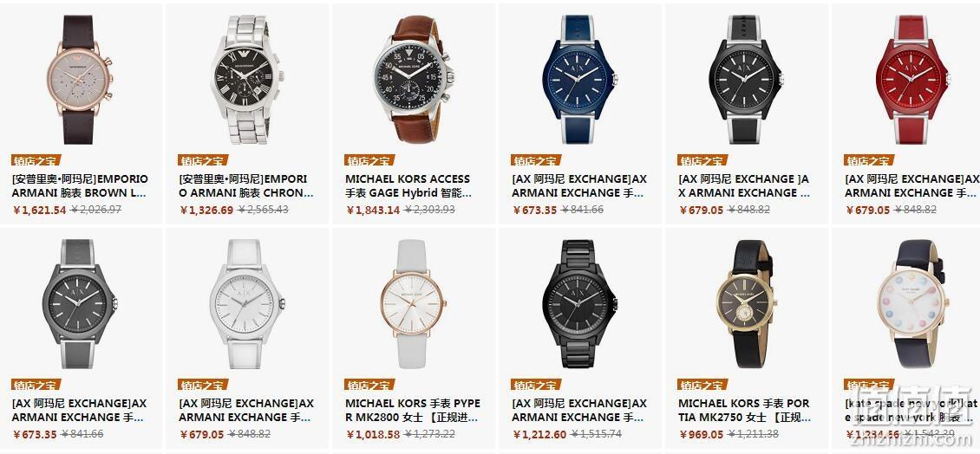Image resolution: width=980 pixels, height=454 pixels.
Task: Open the MICHAEL KORS PORTIA MK2750 link
Action: [744, 411]
